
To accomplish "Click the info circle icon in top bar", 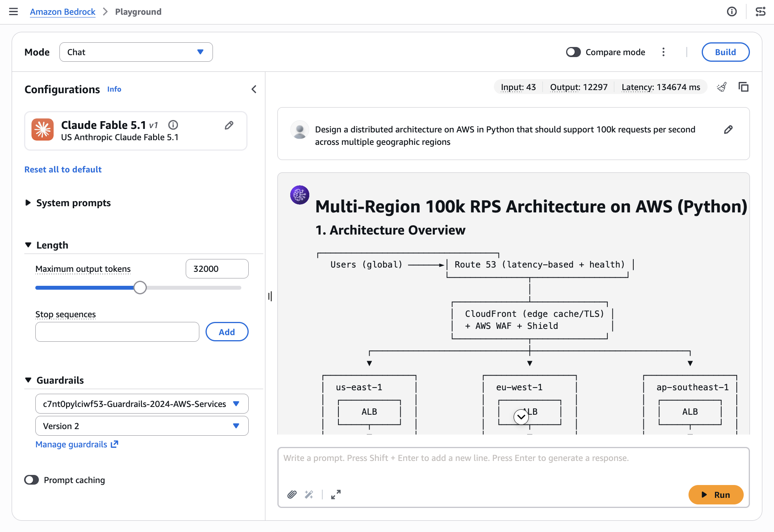I will click(732, 12).
